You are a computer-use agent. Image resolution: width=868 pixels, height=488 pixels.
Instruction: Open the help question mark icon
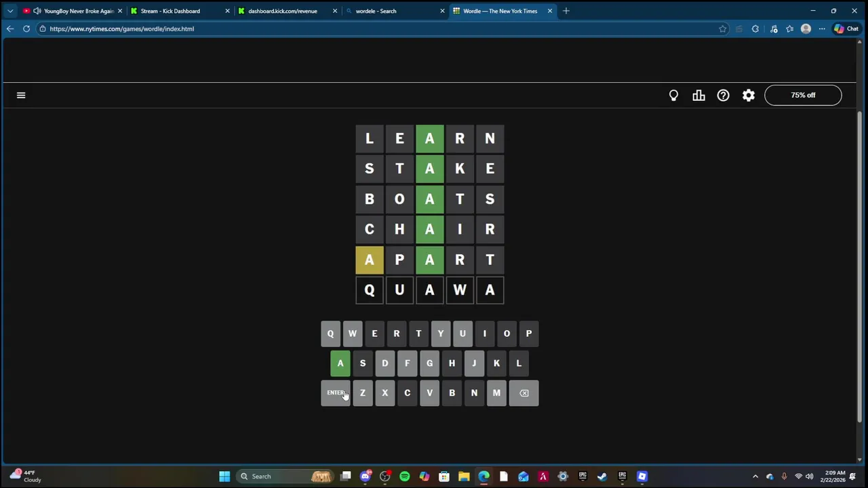coord(724,96)
